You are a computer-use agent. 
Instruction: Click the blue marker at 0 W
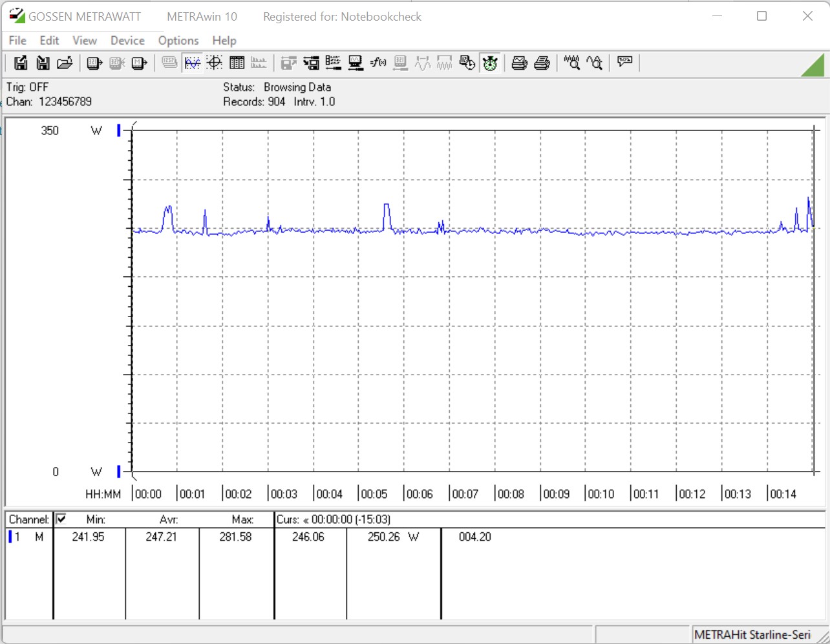point(119,472)
